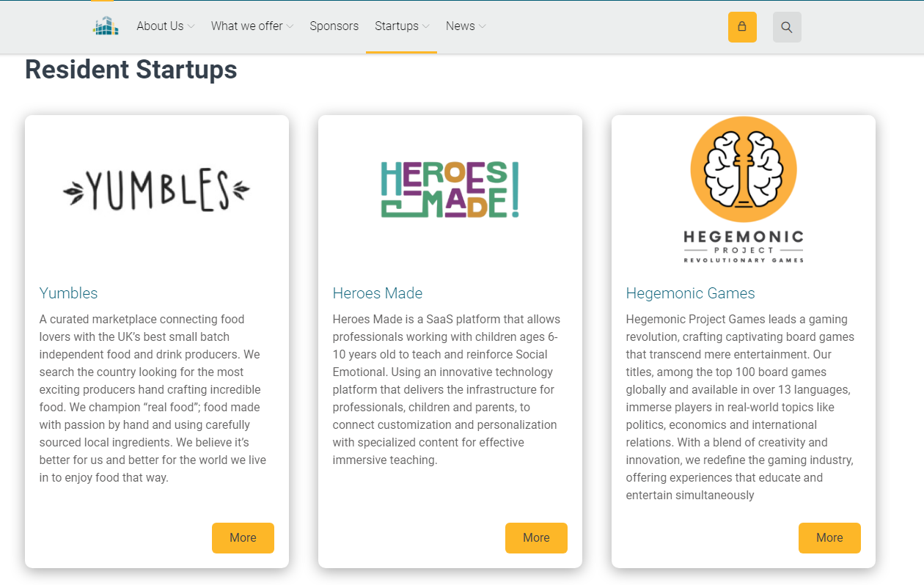The height and width of the screenshot is (585, 924).
Task: Click the Yumbles logo image
Action: tap(156, 189)
